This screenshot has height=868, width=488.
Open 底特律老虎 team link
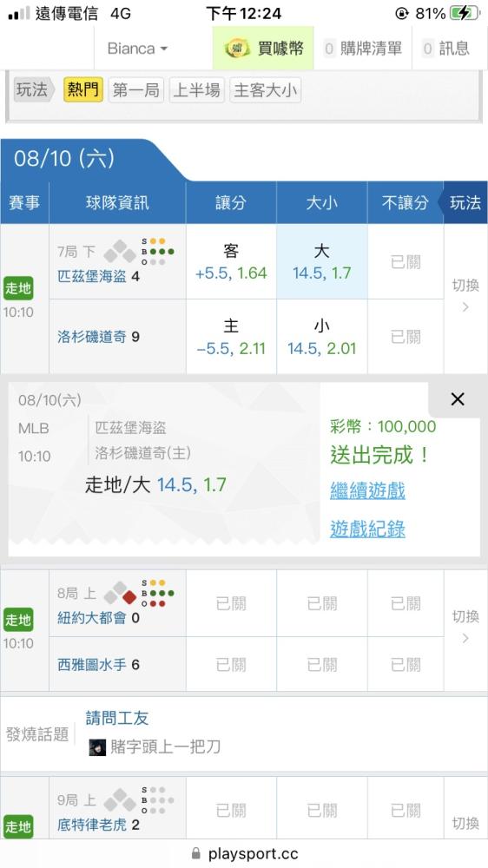click(x=92, y=825)
